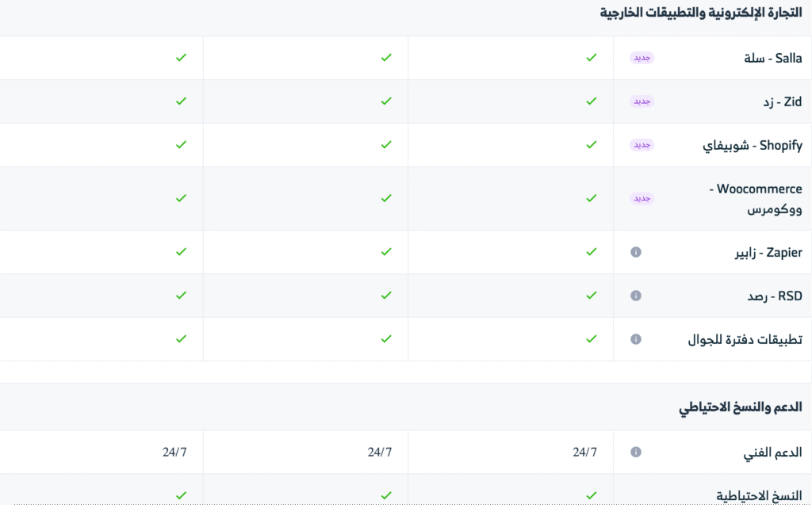Click the الدعم والنسخ الاحتياطي section heading

[740, 407]
